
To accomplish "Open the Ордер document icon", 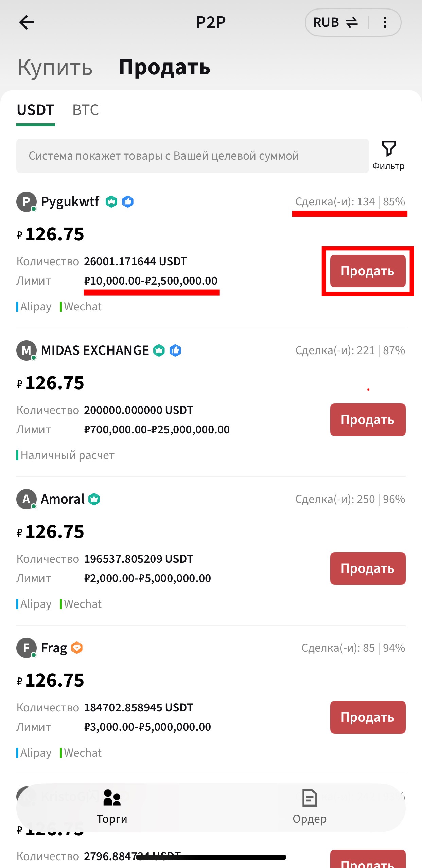I will [x=310, y=797].
